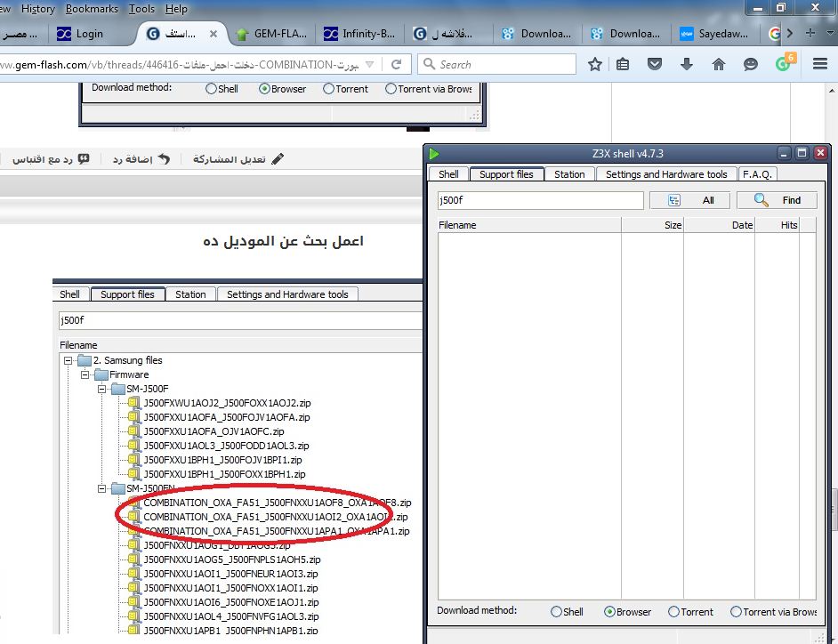Select Shell radio in top page screenshot
838x644 pixels.
click(x=211, y=89)
